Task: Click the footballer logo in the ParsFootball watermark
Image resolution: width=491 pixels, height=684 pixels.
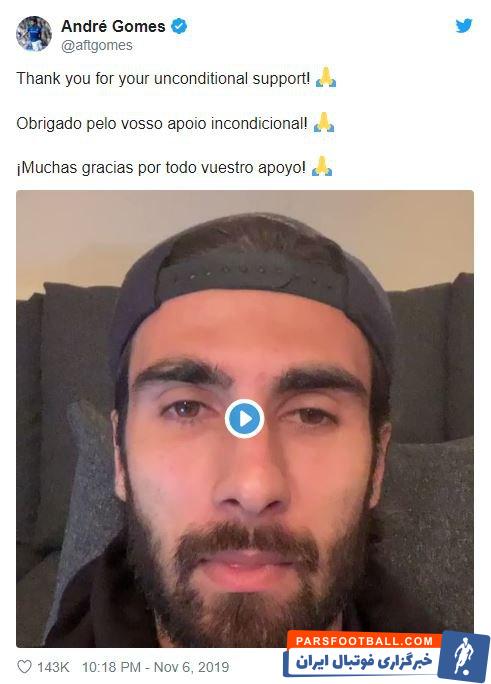Action: tap(464, 657)
